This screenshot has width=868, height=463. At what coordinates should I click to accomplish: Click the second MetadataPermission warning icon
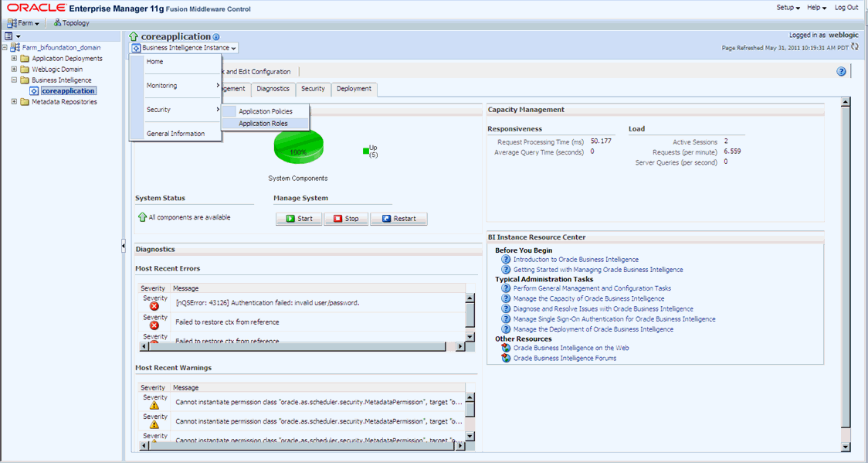154,425
